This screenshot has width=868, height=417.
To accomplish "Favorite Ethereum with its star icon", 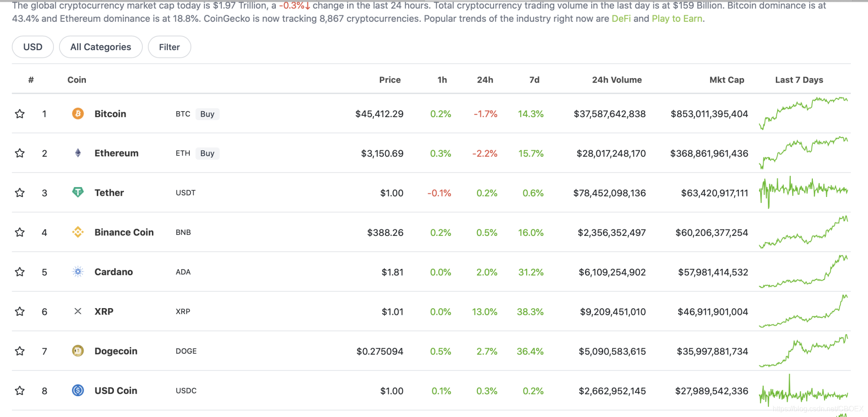I will click(x=20, y=153).
